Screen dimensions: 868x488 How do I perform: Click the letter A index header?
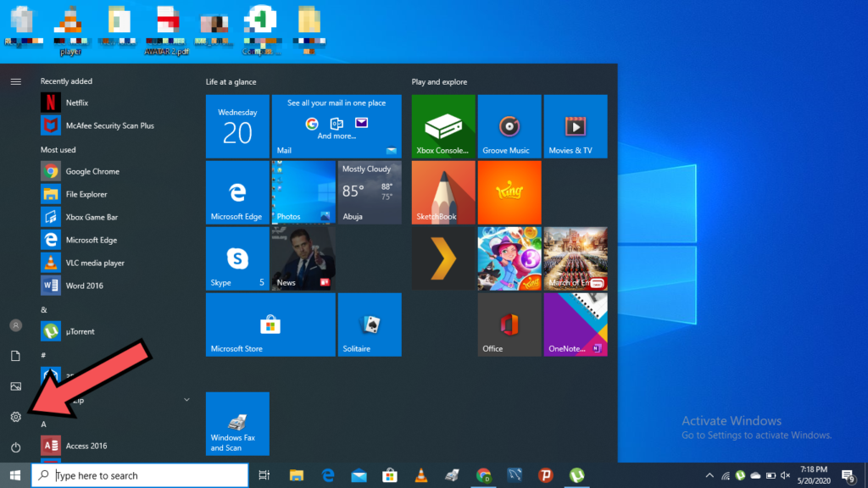click(44, 424)
